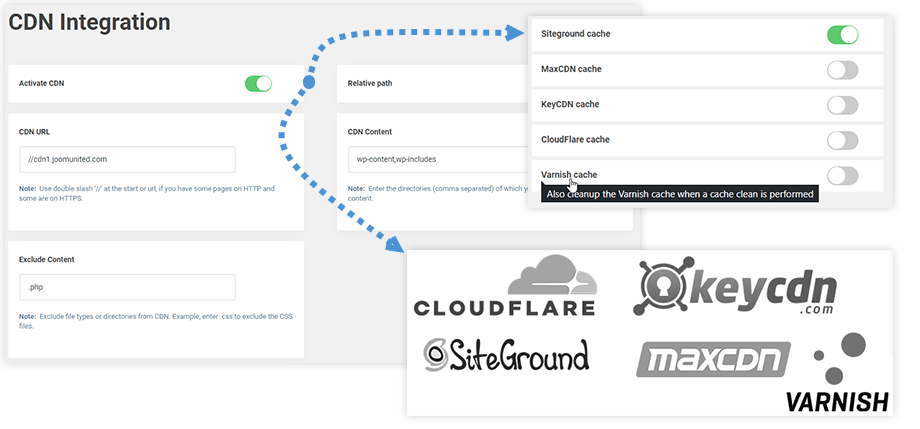Click the CloudFlare cache label
Screen dimensions: 920x429
click(575, 140)
